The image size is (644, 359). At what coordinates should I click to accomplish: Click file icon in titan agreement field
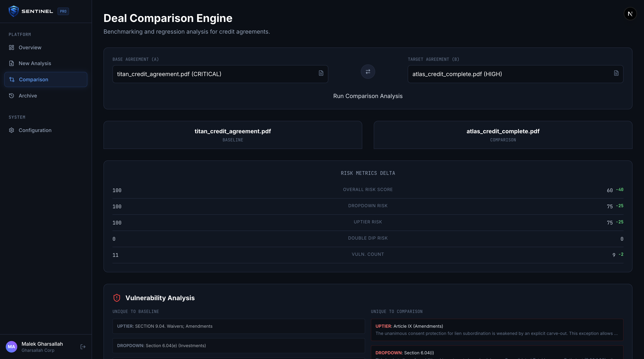click(x=321, y=73)
